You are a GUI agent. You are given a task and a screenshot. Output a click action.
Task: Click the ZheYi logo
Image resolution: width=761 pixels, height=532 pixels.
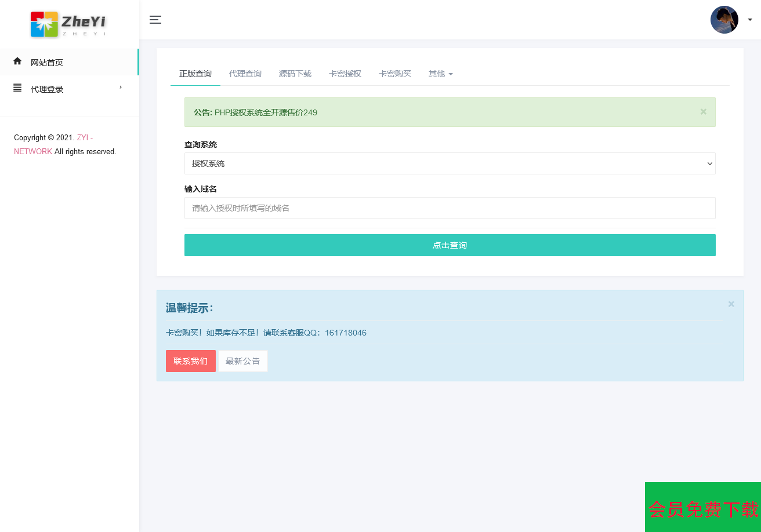tap(68, 24)
